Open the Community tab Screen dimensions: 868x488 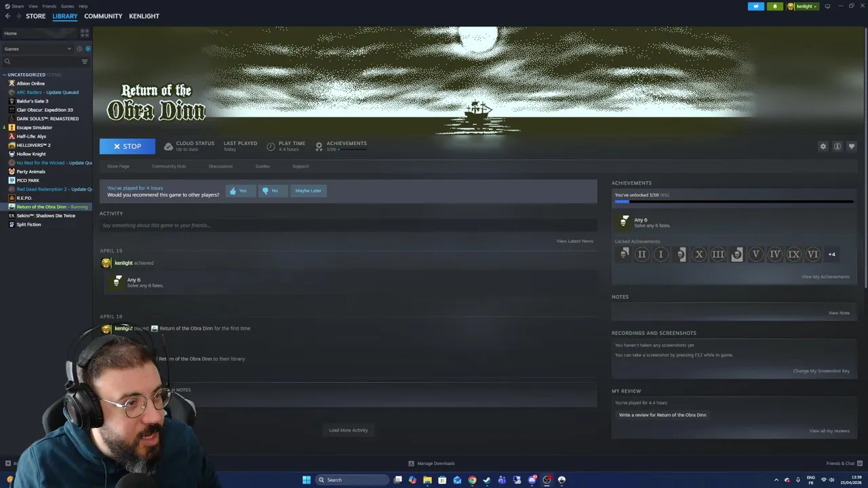(x=103, y=16)
